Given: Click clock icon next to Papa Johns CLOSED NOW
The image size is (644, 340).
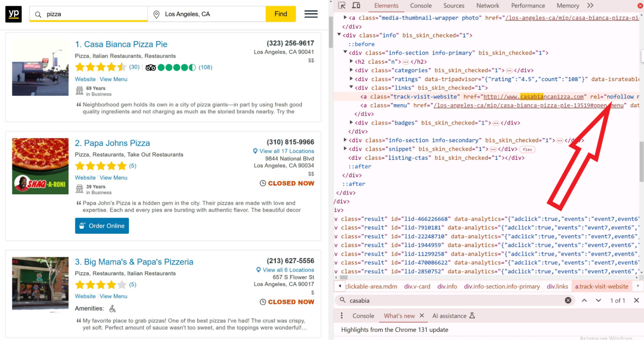Looking at the screenshot, I should tap(263, 183).
